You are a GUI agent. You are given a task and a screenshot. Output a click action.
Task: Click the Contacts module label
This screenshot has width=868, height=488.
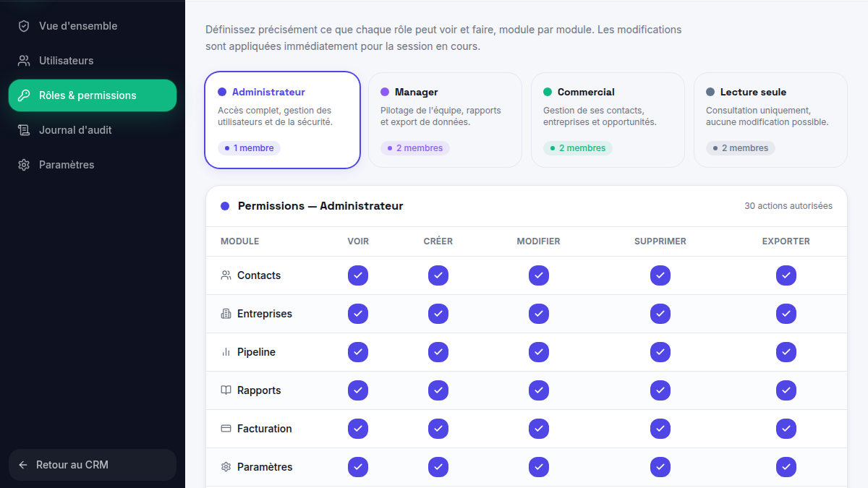click(x=259, y=275)
